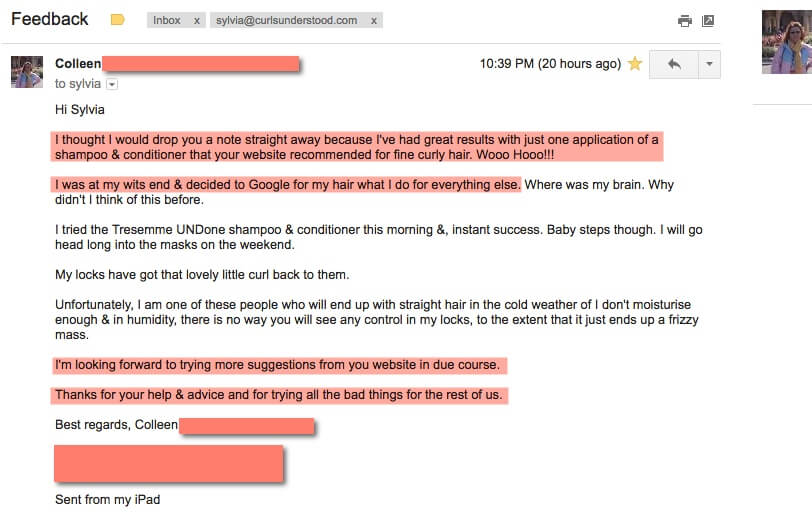Expand recipient details arrow next to sylvia
Image resolution: width=812 pixels, height=520 pixels.
tap(112, 84)
